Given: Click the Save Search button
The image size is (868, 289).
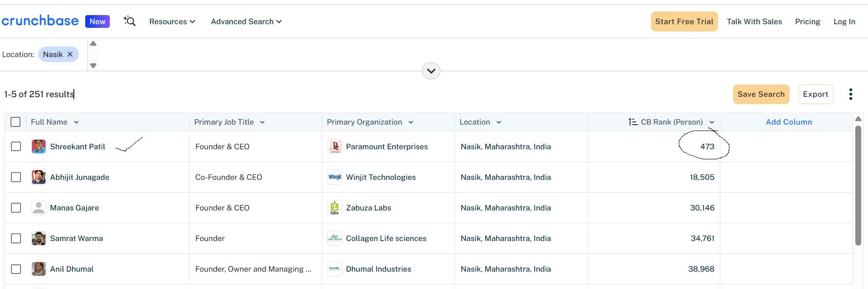Looking at the screenshot, I should point(761,94).
